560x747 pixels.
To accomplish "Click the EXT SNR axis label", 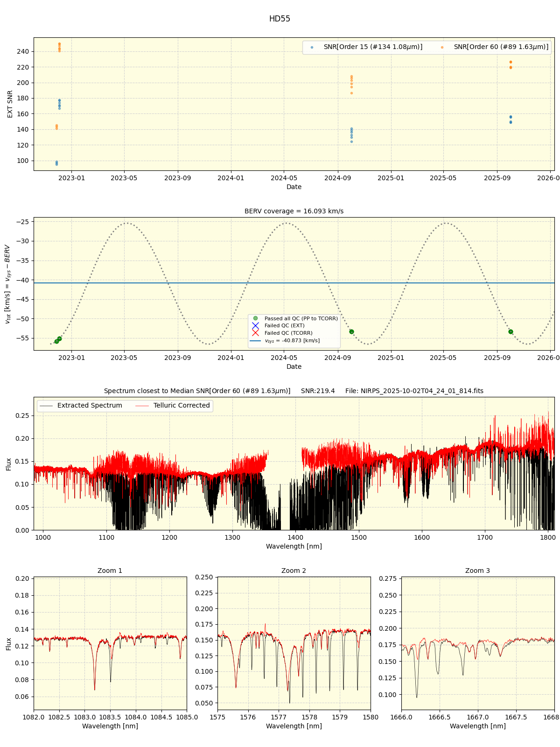I will [10, 104].
